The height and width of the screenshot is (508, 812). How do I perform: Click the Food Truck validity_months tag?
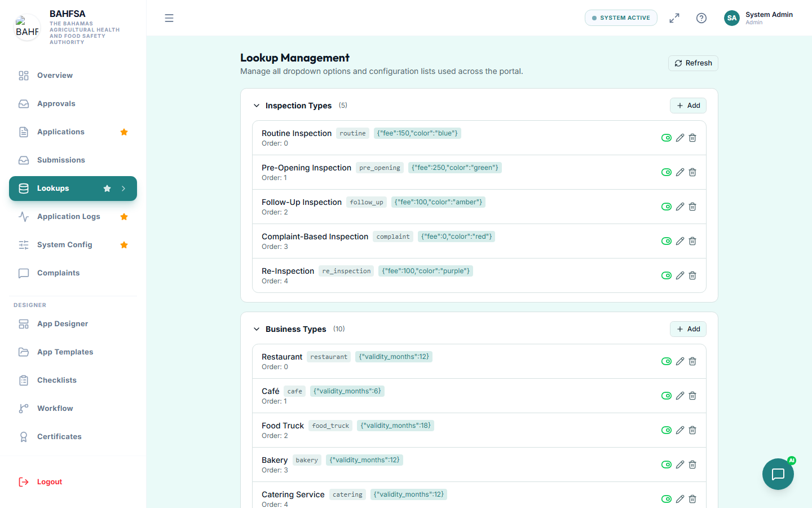tap(395, 426)
